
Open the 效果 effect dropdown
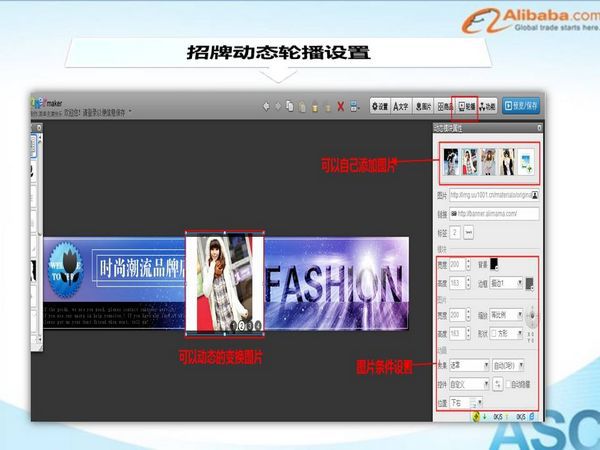469,365
